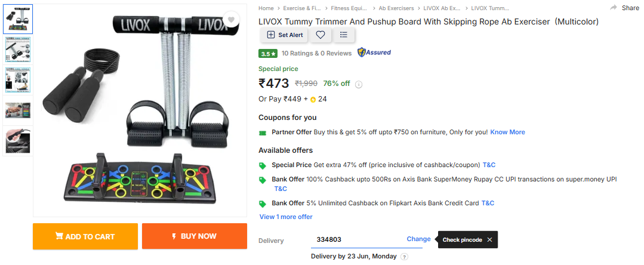Select the first product thumbnail
The width and height of the screenshot is (644, 265).
coord(18,20)
